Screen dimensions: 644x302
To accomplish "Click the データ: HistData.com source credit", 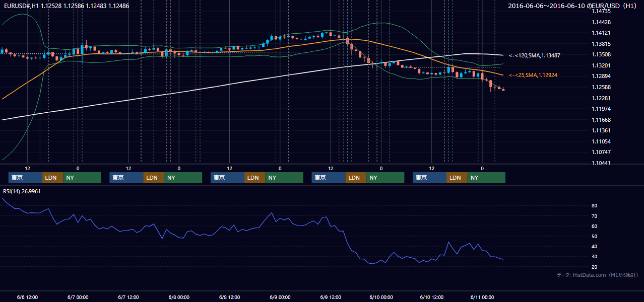I will tap(598, 275).
